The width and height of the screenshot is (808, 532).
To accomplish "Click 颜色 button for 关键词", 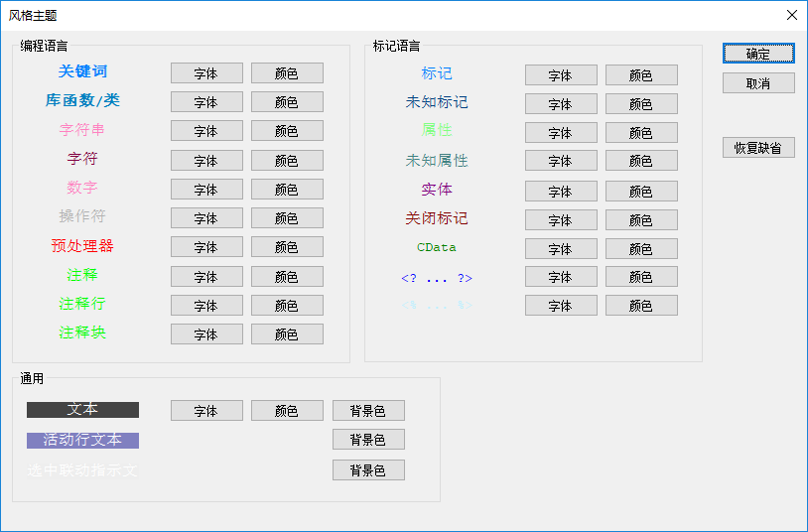I will point(287,73).
